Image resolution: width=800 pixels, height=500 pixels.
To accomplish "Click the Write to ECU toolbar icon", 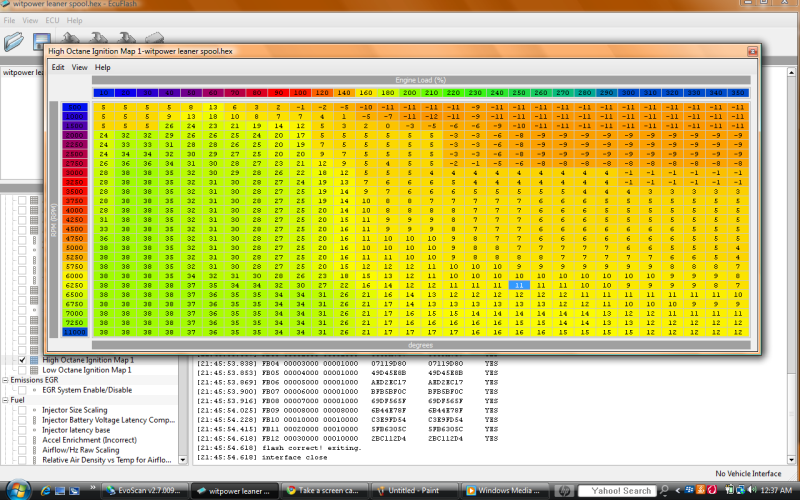I will tap(98, 38).
